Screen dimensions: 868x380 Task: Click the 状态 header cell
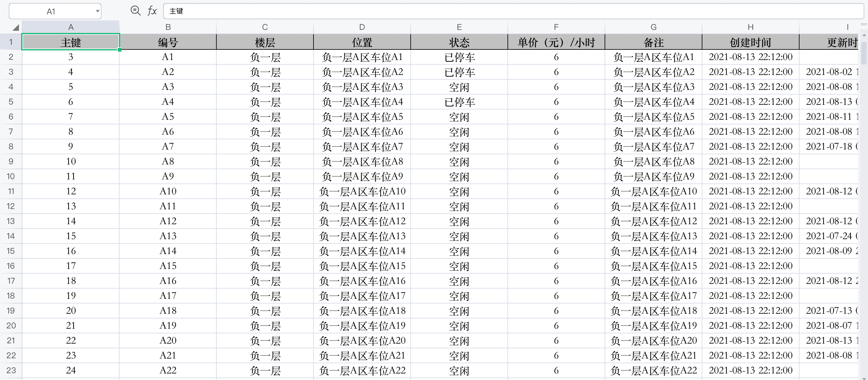click(459, 42)
